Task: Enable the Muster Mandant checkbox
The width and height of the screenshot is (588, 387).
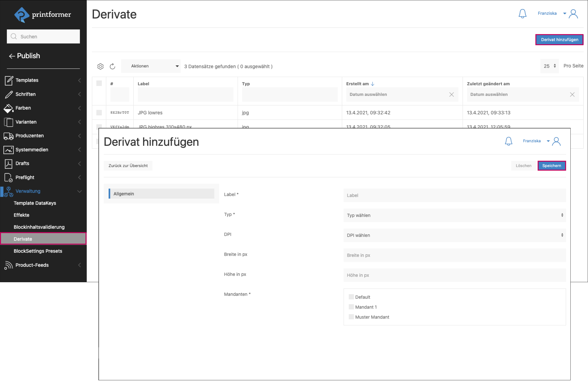Action: (351, 317)
